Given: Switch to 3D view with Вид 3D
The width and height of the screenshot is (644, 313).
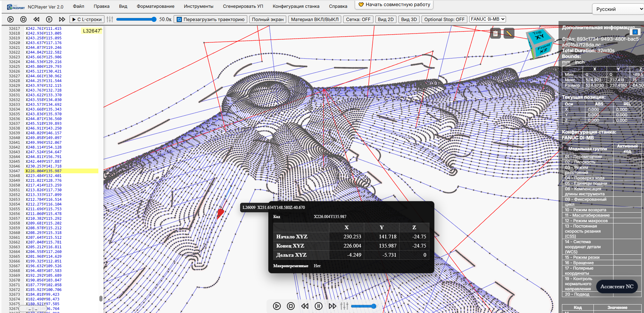Looking at the screenshot, I should tap(409, 19).
